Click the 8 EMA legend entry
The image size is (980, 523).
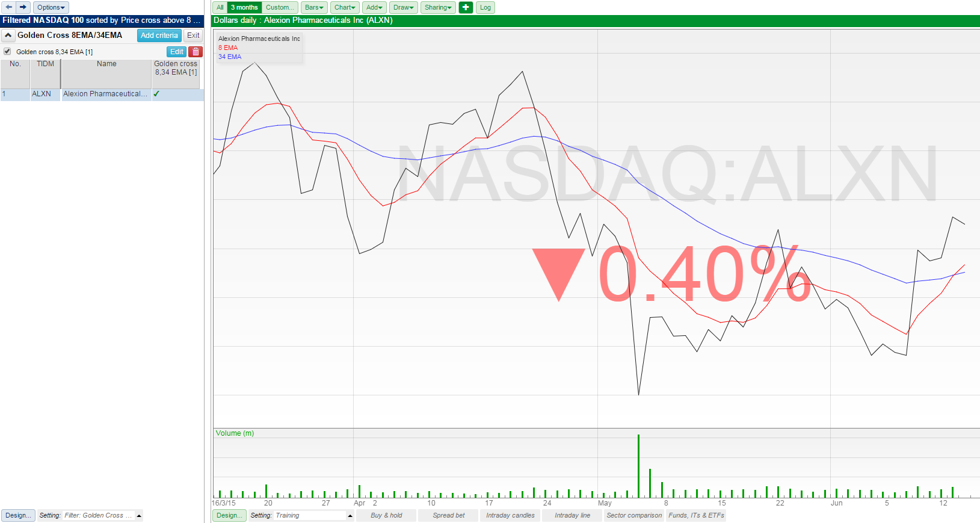[228, 48]
